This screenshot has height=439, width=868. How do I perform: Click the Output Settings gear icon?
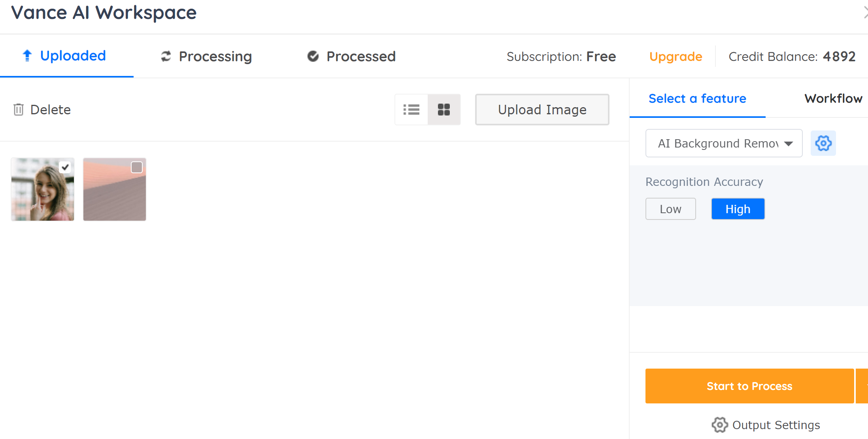coord(720,425)
